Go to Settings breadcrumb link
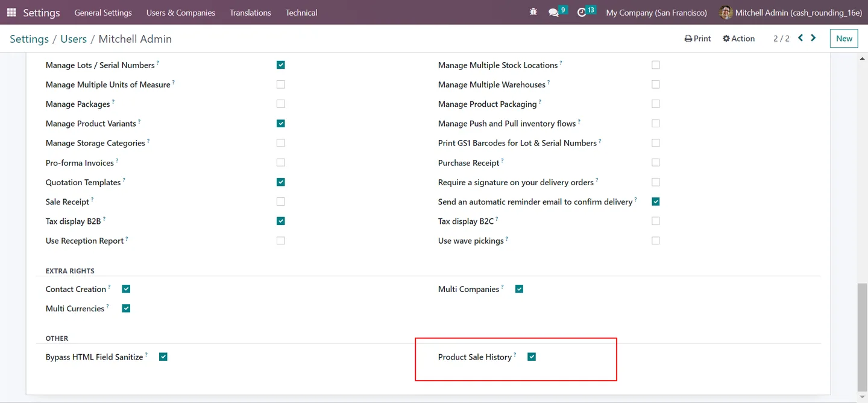The height and width of the screenshot is (403, 868). [x=29, y=39]
